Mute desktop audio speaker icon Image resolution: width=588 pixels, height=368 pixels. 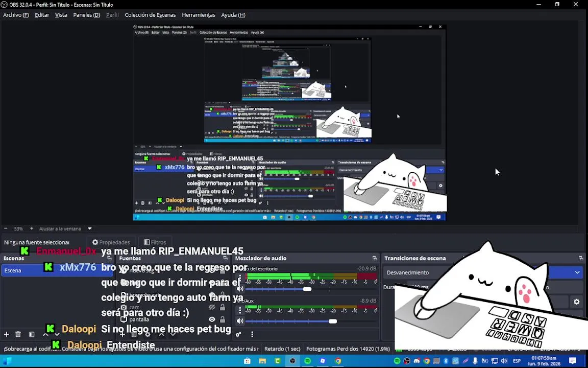pos(240,289)
